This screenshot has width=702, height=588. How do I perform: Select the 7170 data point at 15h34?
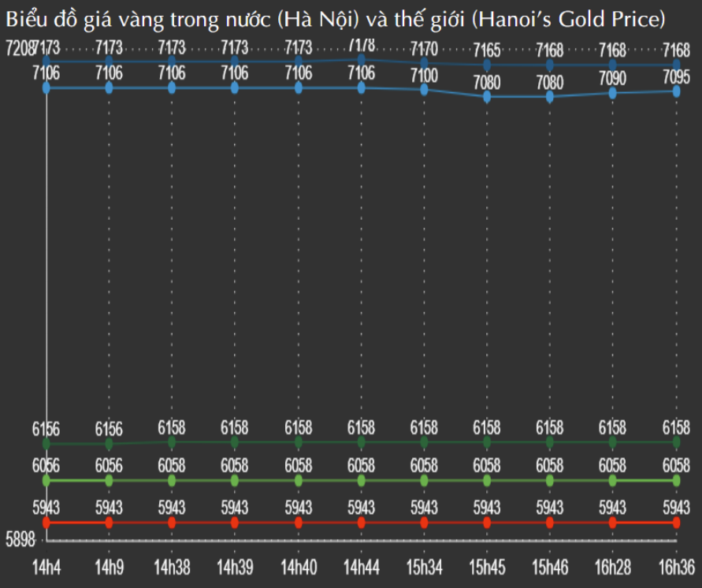coord(424,62)
